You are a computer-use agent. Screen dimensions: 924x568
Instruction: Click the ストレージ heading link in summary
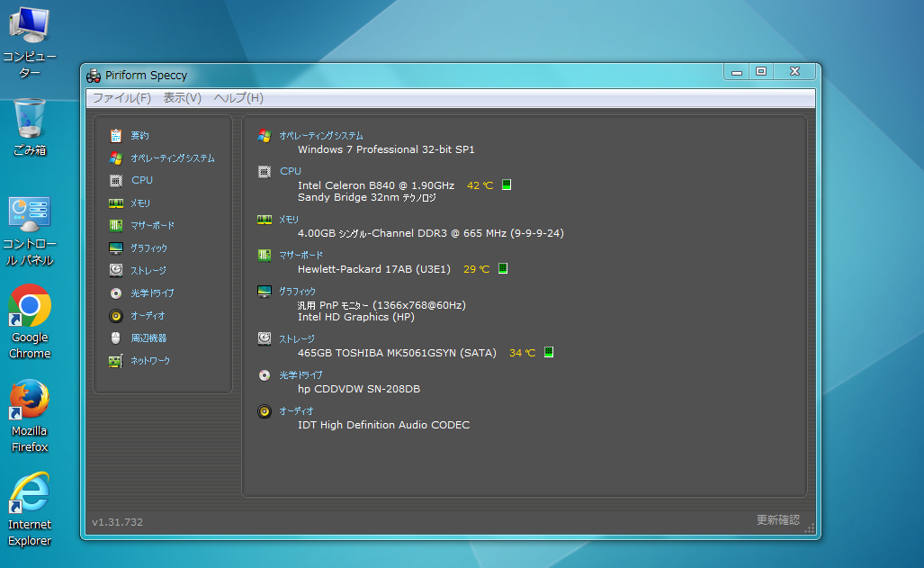click(x=296, y=339)
